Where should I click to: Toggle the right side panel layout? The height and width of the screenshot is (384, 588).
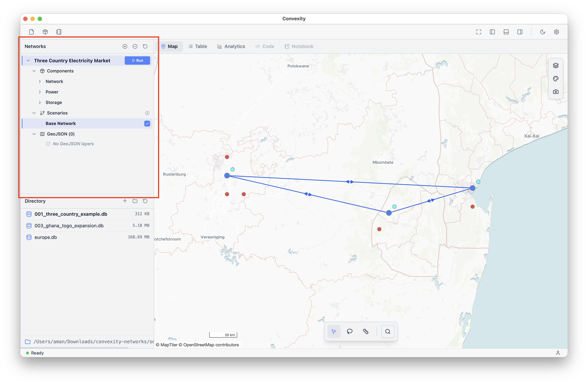tap(520, 32)
